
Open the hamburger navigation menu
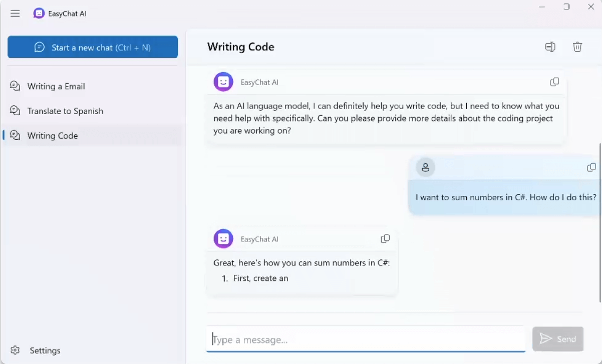[x=15, y=14]
